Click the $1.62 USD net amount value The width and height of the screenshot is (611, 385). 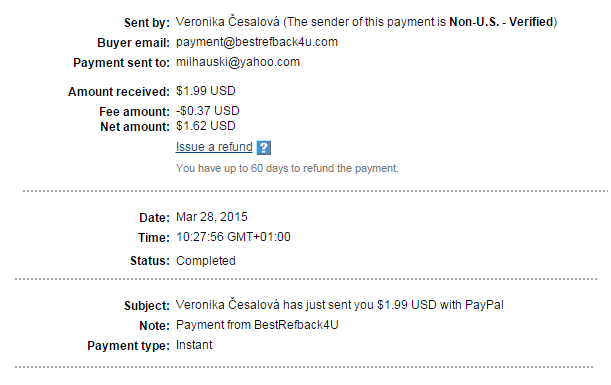tap(206, 126)
